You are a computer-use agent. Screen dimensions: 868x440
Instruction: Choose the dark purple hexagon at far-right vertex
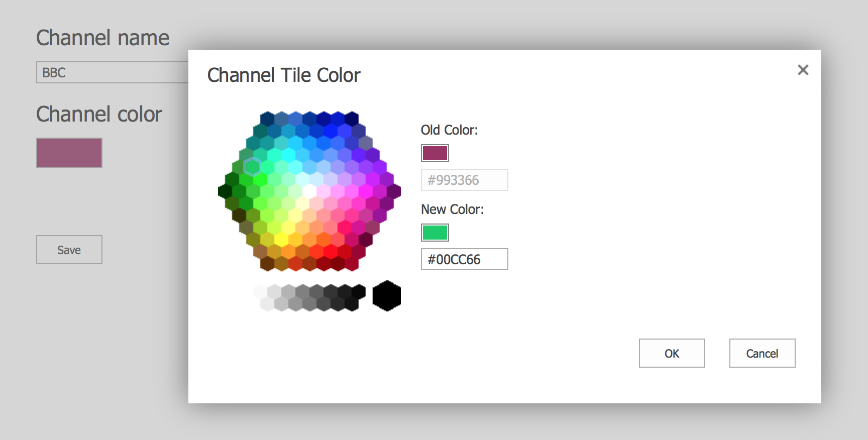pyautogui.click(x=394, y=191)
